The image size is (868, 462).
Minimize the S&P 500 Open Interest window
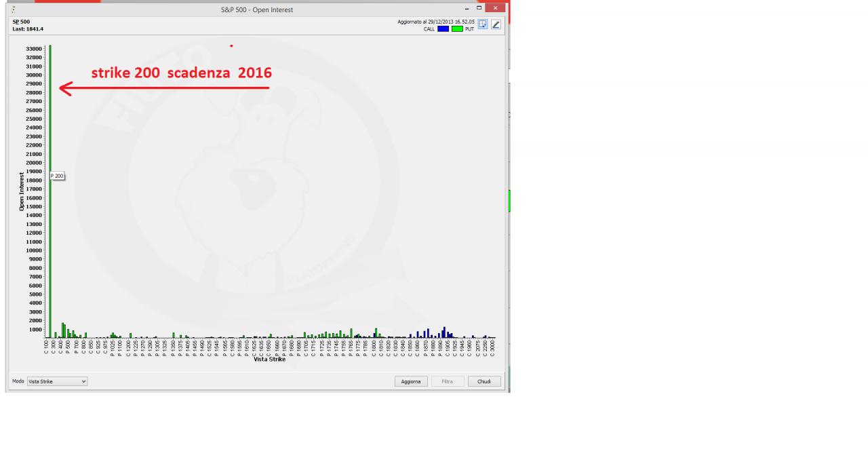tap(467, 7)
